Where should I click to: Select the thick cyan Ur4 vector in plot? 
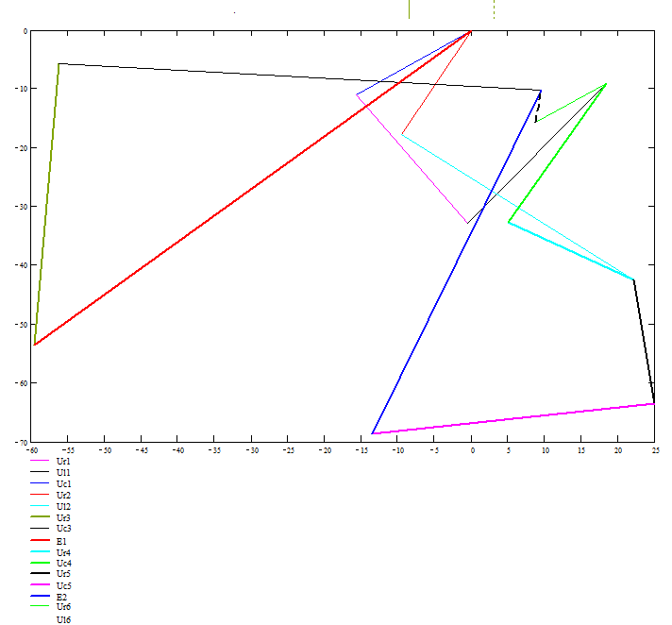tap(571, 251)
